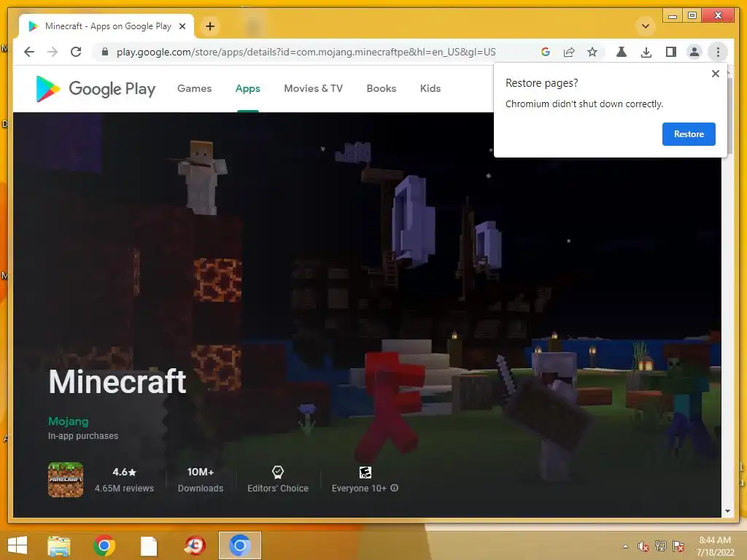The image size is (747, 560).
Task: Expand the tab search dropdown
Action: 646,26
